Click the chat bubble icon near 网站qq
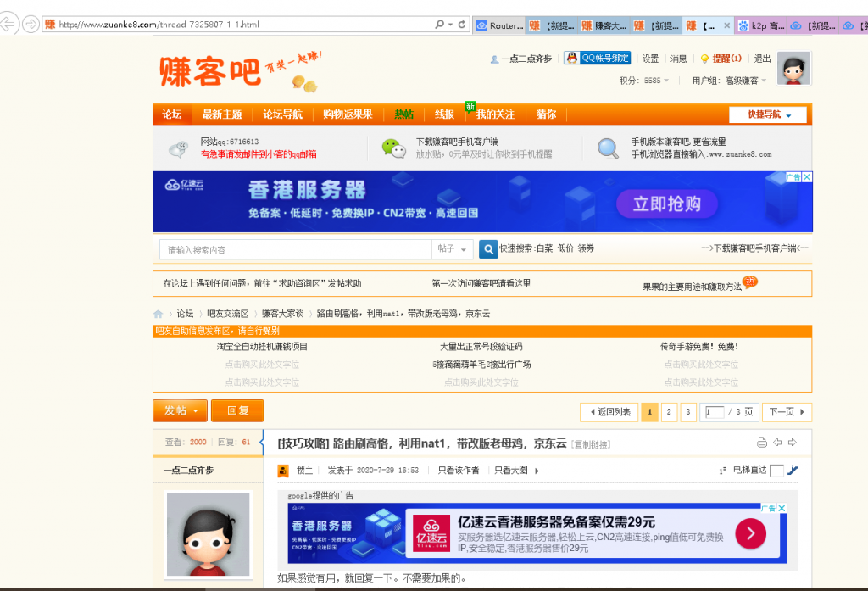 point(178,149)
